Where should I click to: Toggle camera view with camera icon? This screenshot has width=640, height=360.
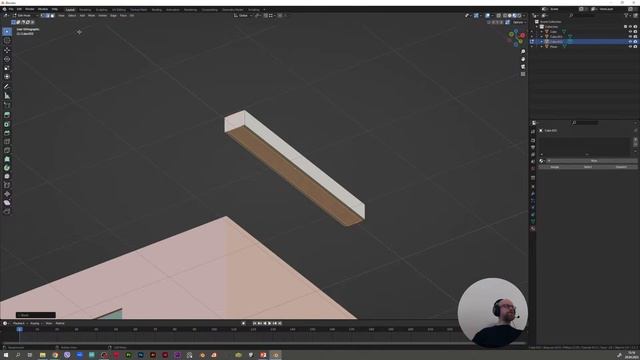[x=523, y=67]
